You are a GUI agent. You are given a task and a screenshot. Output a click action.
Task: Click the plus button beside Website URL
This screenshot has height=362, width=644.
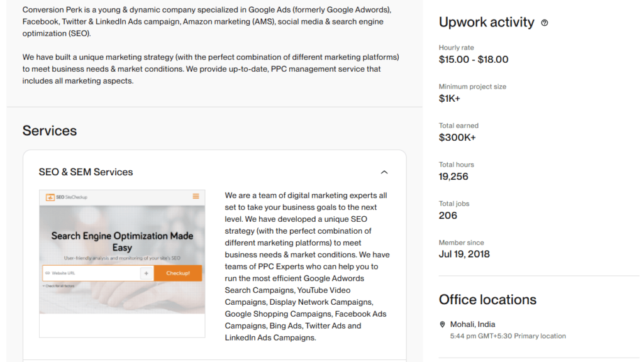click(x=146, y=273)
